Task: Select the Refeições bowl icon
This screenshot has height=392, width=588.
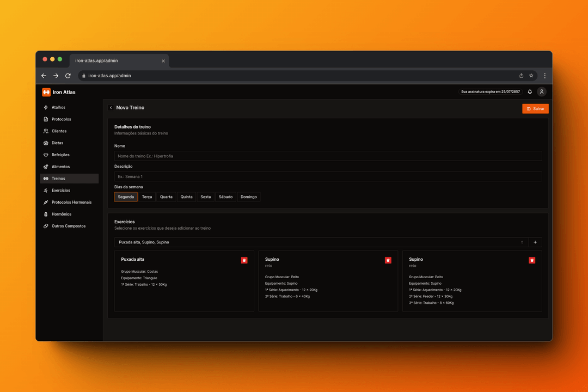Action: point(46,155)
